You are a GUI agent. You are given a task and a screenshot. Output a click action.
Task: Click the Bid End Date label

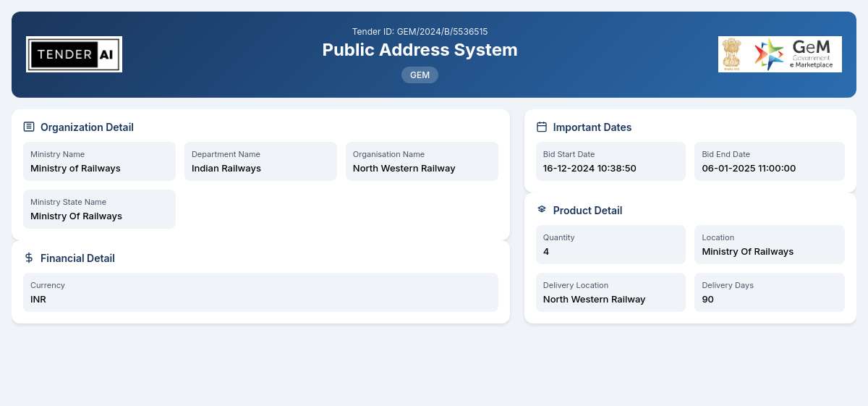pos(726,154)
